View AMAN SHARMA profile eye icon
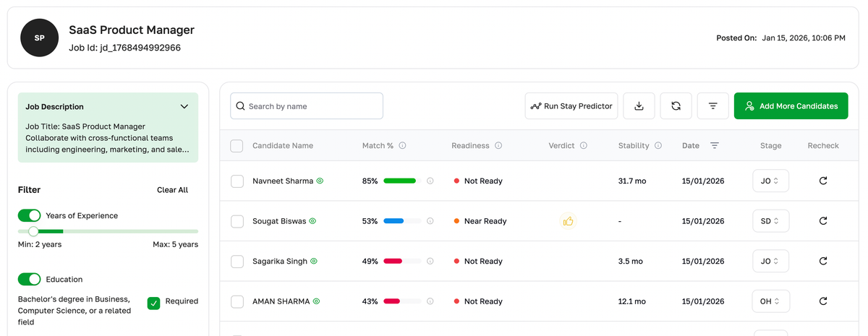 pyautogui.click(x=316, y=301)
